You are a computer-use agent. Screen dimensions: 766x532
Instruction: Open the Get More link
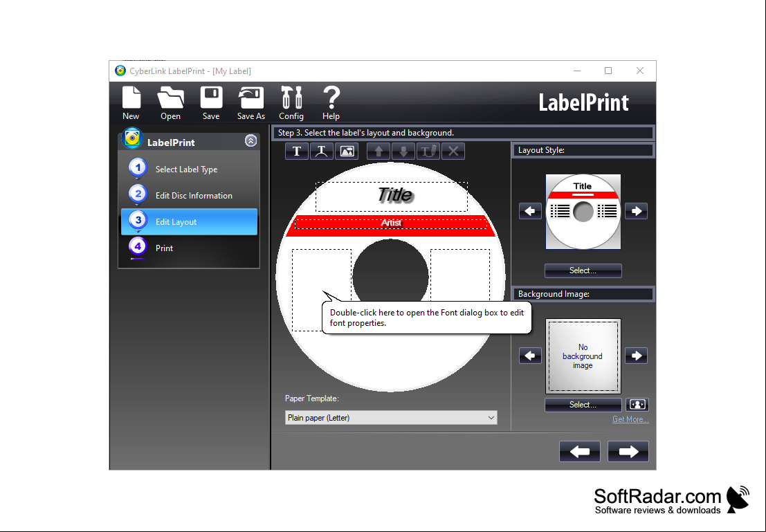[x=630, y=419]
